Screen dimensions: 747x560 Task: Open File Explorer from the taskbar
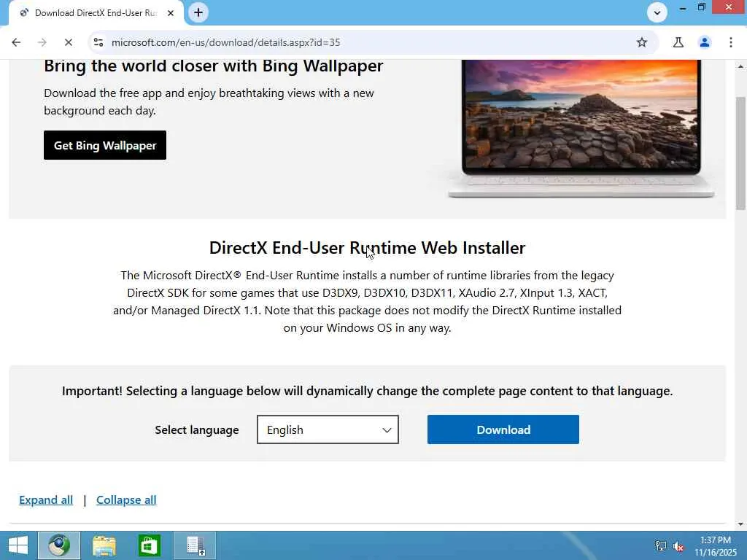pos(104,545)
